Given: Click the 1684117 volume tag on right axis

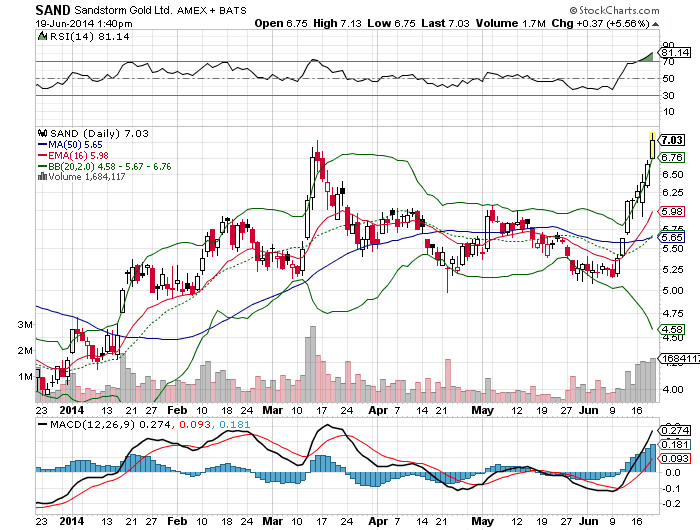Looking at the screenshot, I should [x=679, y=358].
